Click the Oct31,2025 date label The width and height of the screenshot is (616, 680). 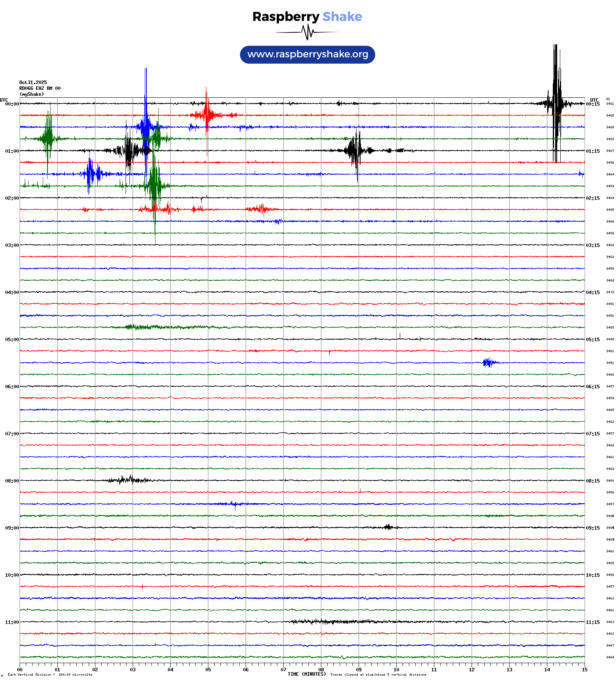click(x=33, y=82)
